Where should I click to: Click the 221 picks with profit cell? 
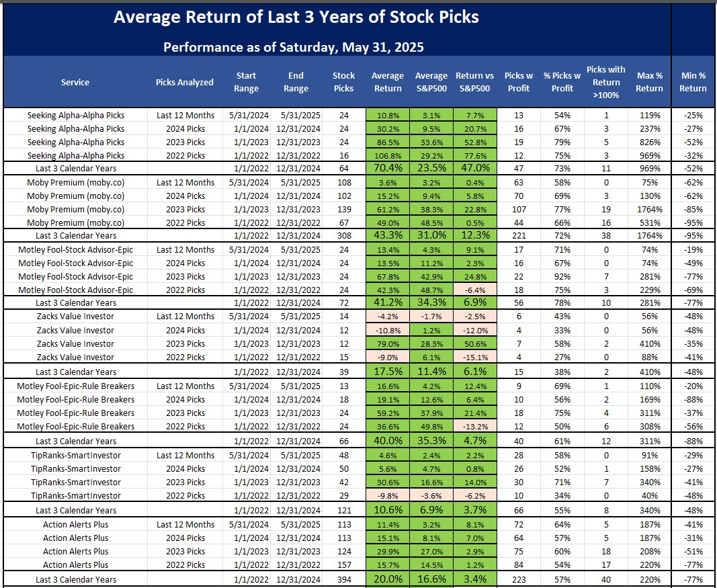519,235
